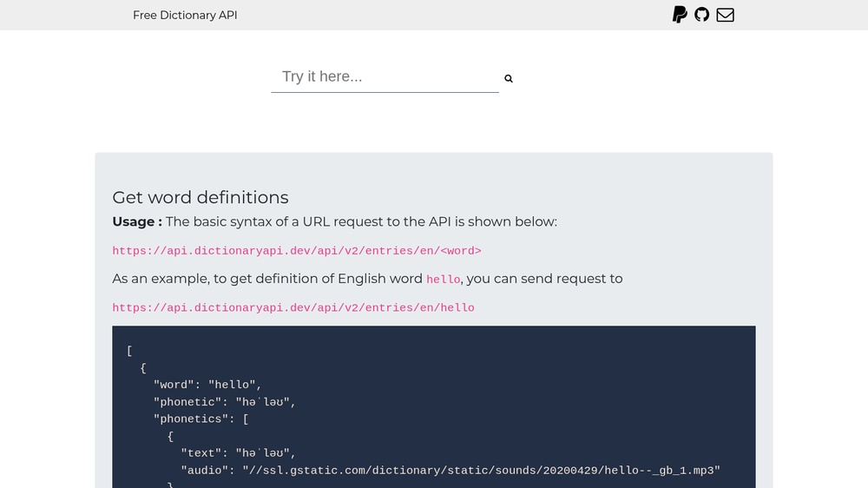Click the "word": "hello" JSON line
Screen dimensions: 868x488
pyautogui.click(x=207, y=385)
